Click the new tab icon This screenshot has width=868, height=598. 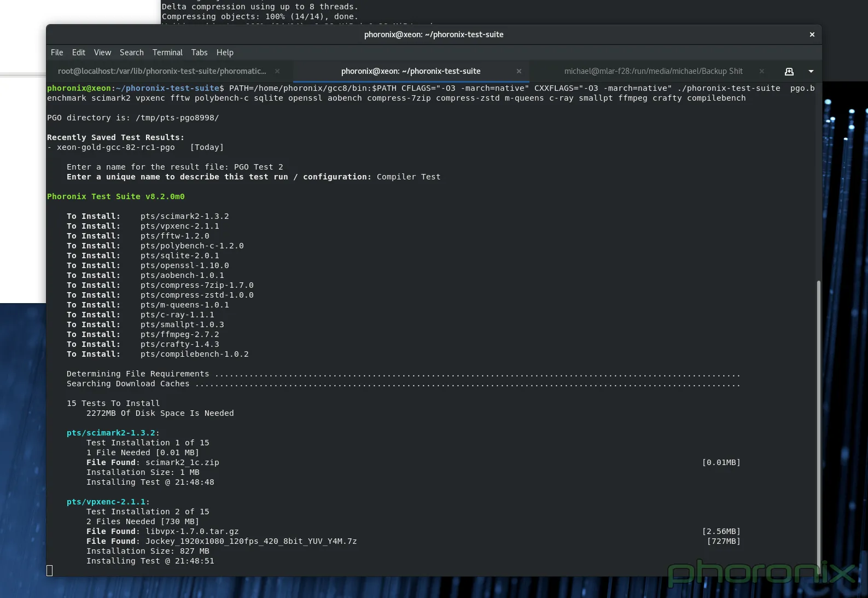click(789, 71)
